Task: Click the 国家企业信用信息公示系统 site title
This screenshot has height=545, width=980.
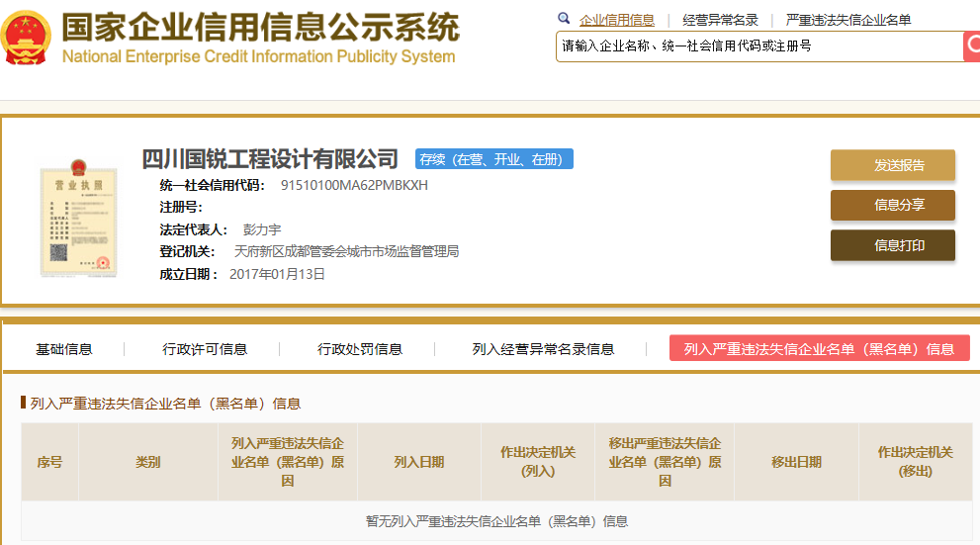Action: 260,28
